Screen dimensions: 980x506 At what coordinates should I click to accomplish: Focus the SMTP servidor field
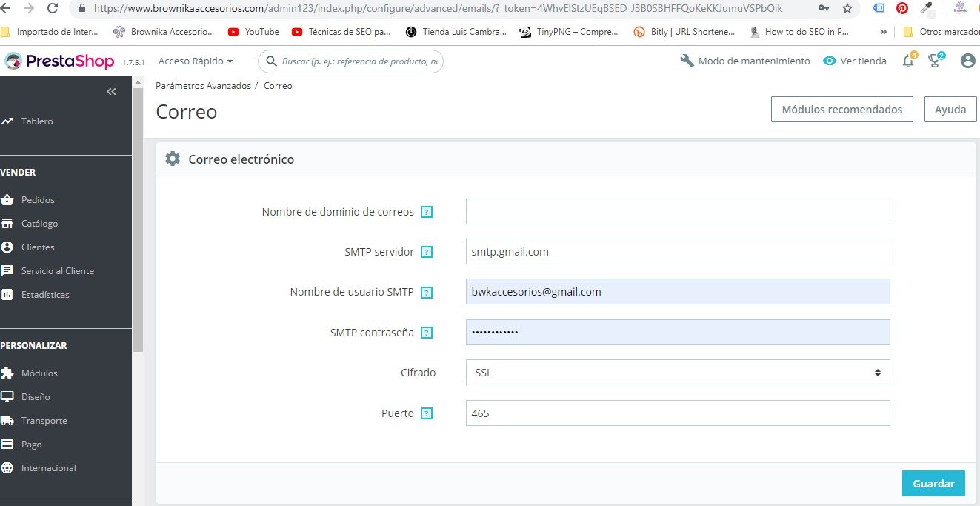pyautogui.click(x=678, y=251)
